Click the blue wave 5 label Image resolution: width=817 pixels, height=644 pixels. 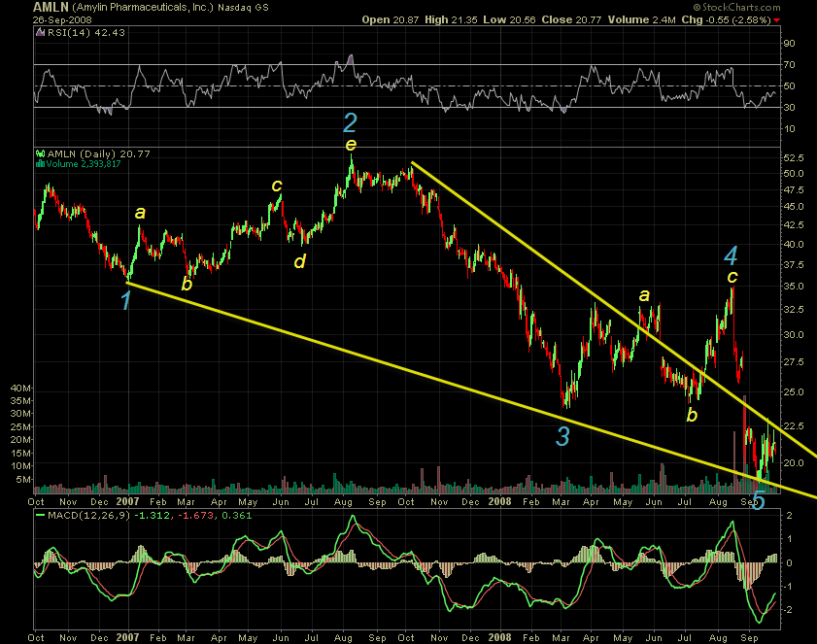point(758,500)
